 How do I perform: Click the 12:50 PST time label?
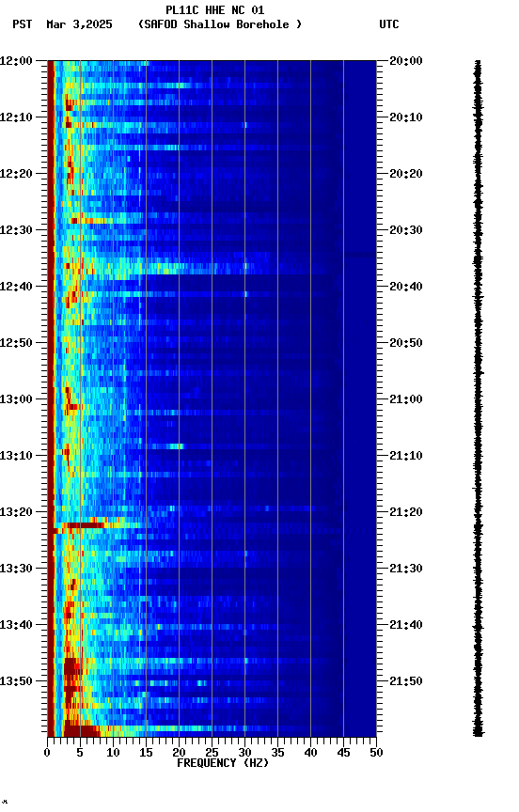click(16, 343)
